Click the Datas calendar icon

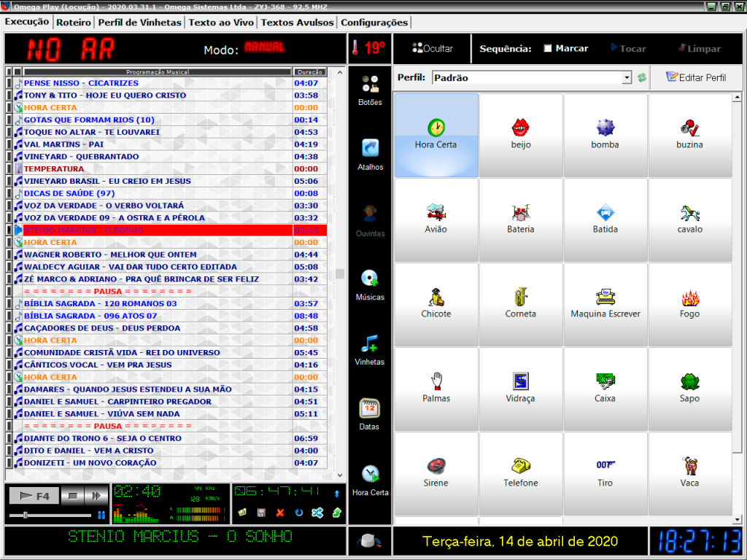coord(370,413)
